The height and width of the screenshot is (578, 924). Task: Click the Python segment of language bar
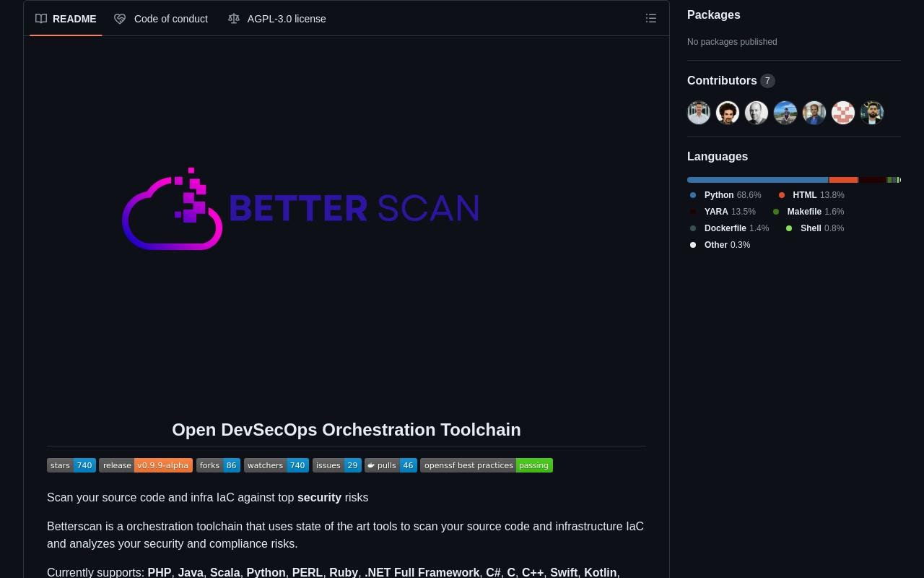(757, 180)
